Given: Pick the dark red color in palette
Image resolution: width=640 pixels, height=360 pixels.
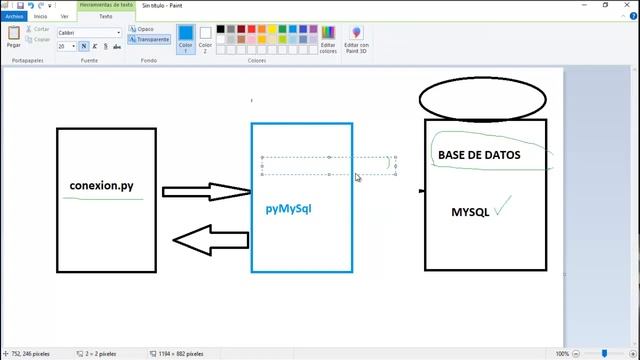Looking at the screenshot, I should (241, 29).
